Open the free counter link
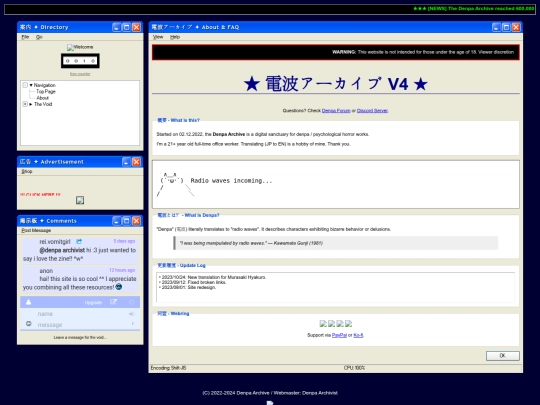The image size is (540, 405). tap(80, 74)
